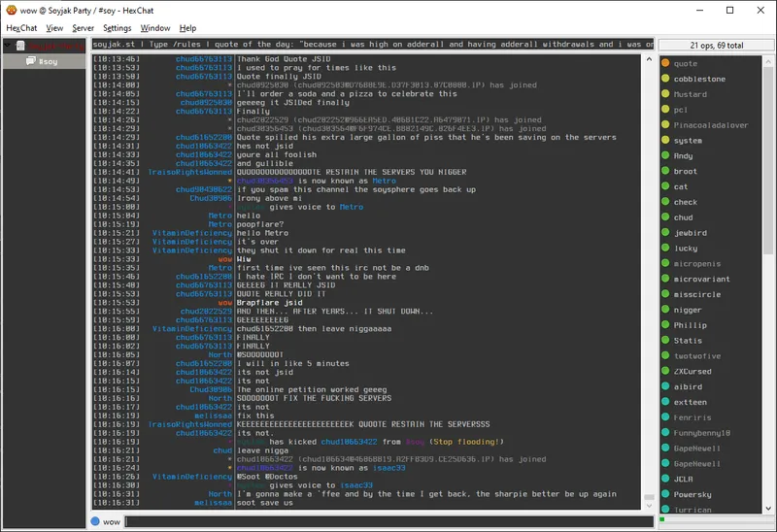
Task: Select user Powersky in user list
Action: coord(693,494)
